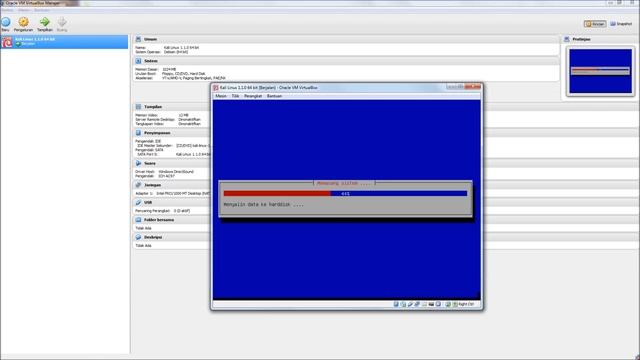Open Mesin menu in Kali VM window
The image size is (640, 360).
[x=221, y=96]
